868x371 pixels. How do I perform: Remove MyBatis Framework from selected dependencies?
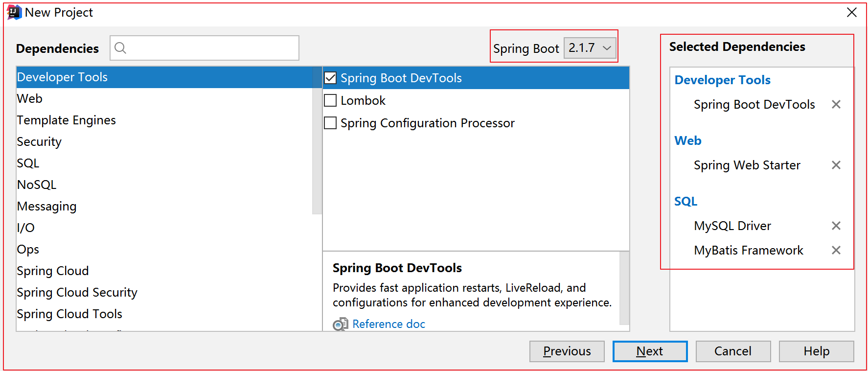(x=836, y=250)
